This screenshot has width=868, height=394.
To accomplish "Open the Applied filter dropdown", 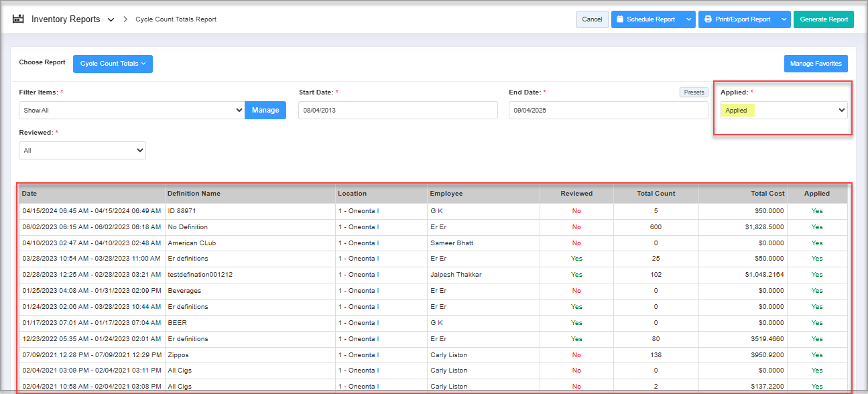I will tap(783, 111).
